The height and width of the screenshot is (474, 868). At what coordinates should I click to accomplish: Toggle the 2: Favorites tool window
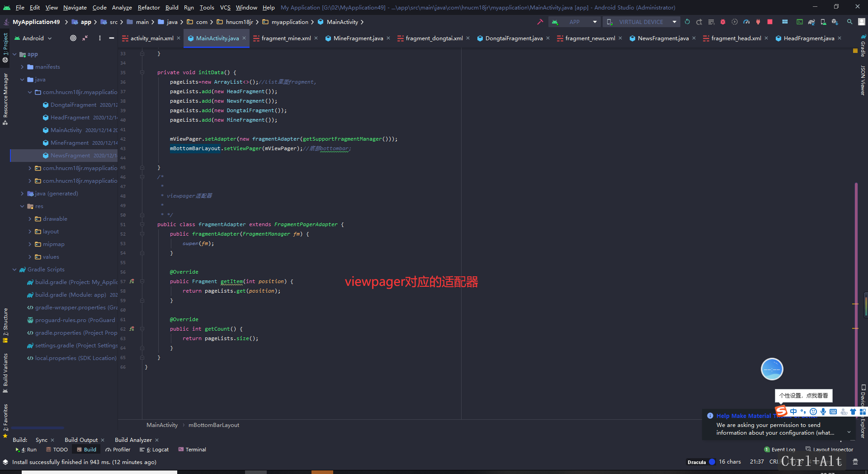tap(5, 421)
